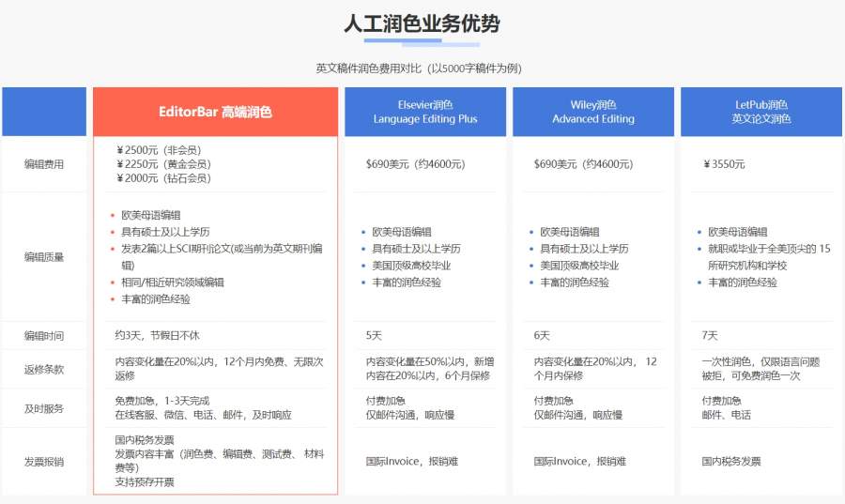845x504 pixels.
Task: Click EditorBar revision terms 12个月内免费、无限次返修
Action: click(x=219, y=369)
